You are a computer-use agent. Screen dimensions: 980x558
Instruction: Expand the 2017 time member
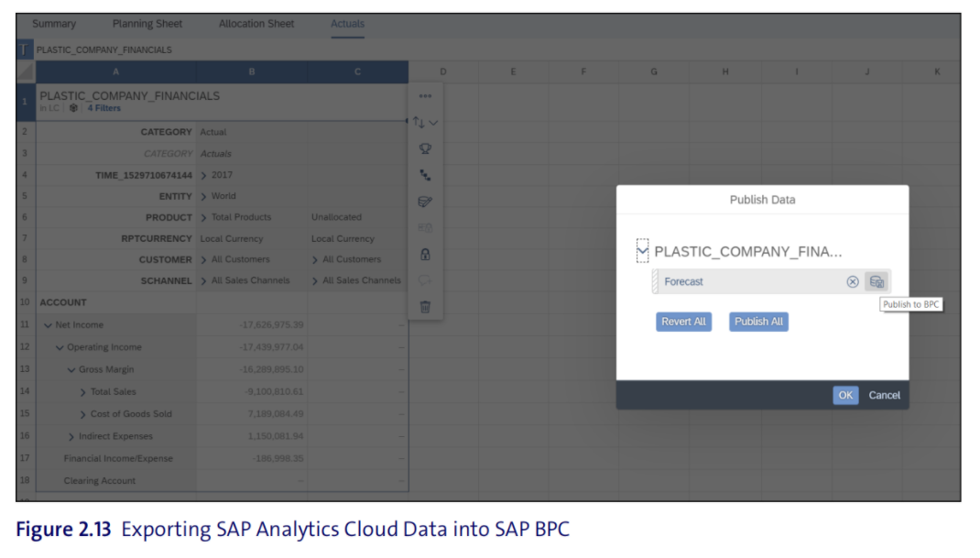click(x=203, y=176)
